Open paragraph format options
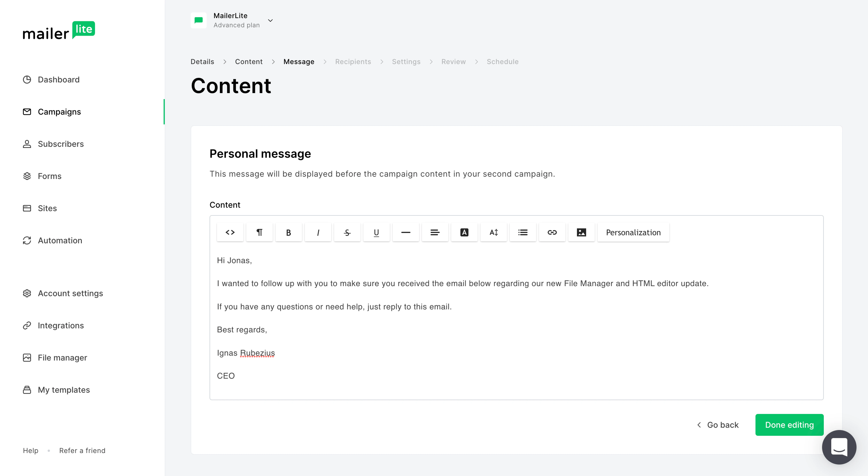The image size is (868, 476). pos(259,232)
